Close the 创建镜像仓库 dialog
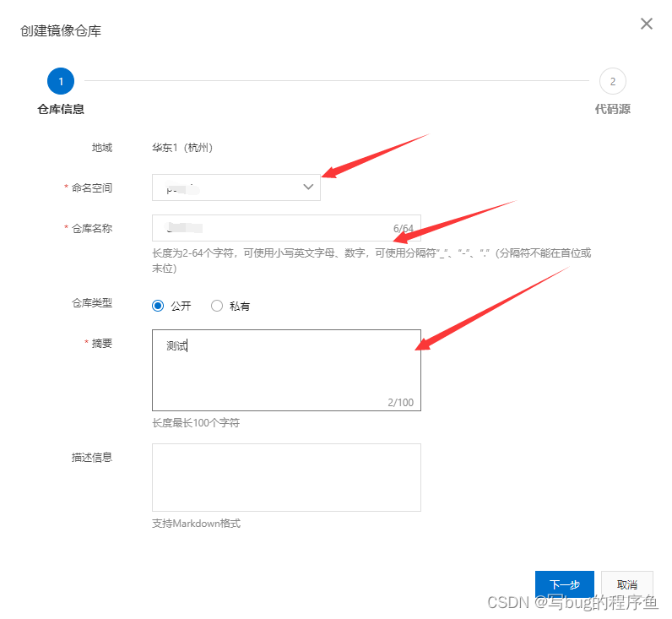 [647, 24]
